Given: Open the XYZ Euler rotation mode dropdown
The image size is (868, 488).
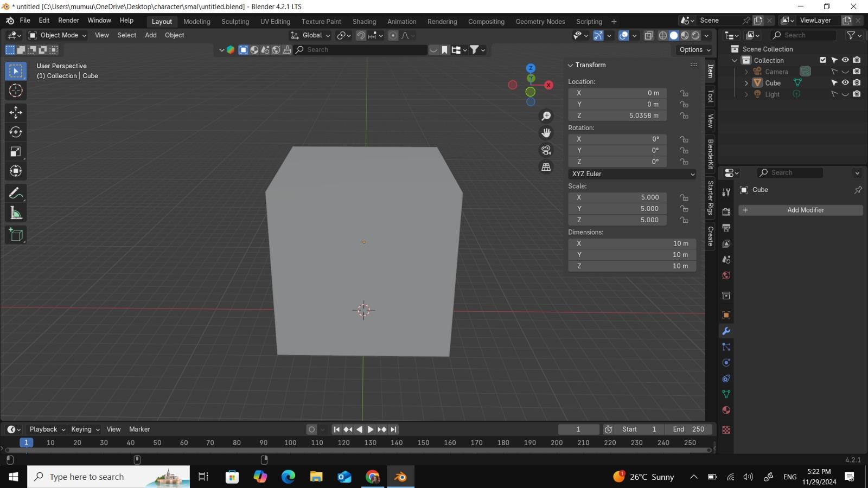Looking at the screenshot, I should (x=632, y=174).
